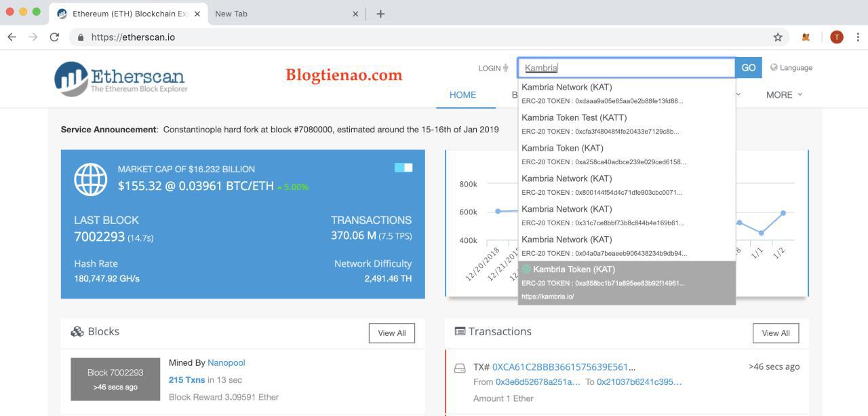Click the last block number 7002293

[x=99, y=237]
